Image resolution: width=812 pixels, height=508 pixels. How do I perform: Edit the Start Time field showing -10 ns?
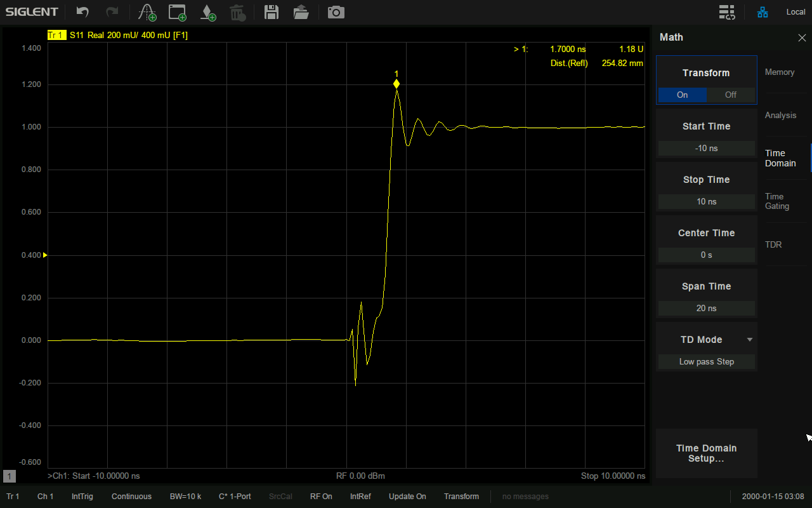706,149
